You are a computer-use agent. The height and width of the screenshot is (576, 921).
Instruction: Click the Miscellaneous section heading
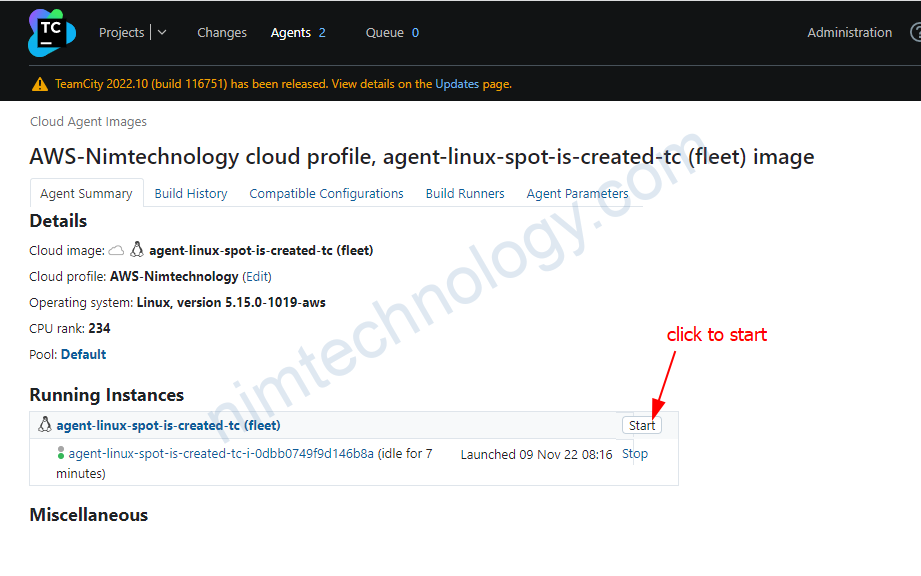click(89, 514)
